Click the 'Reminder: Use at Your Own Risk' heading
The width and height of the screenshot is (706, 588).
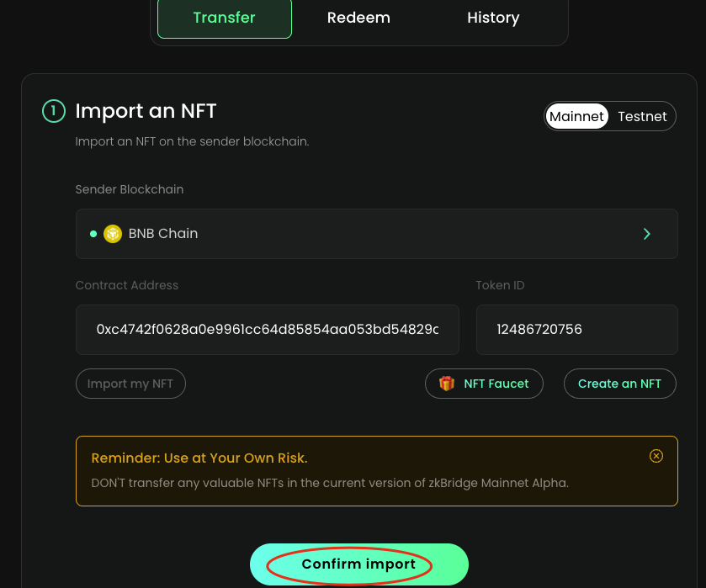pyautogui.click(x=199, y=458)
